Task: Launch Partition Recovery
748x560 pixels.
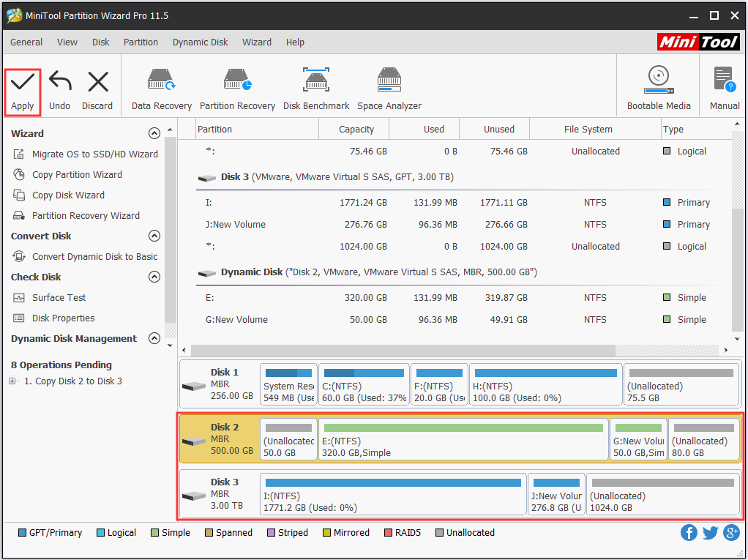Action: tap(237, 90)
